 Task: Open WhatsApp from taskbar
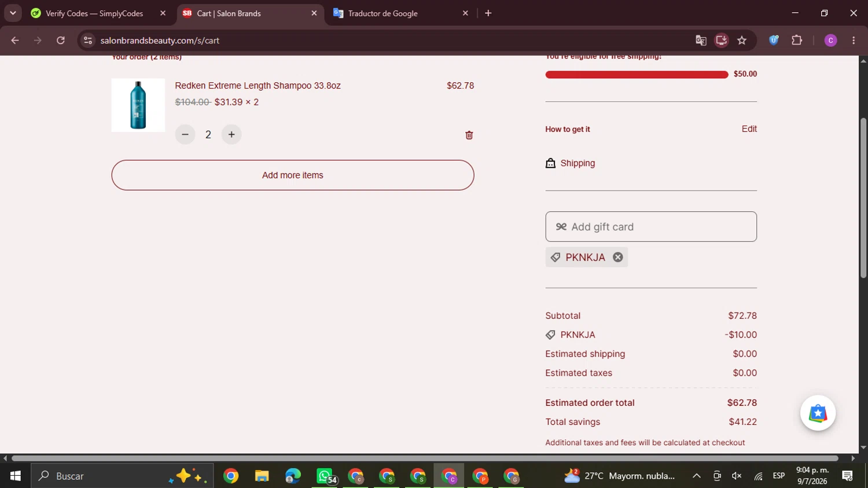pyautogui.click(x=325, y=476)
